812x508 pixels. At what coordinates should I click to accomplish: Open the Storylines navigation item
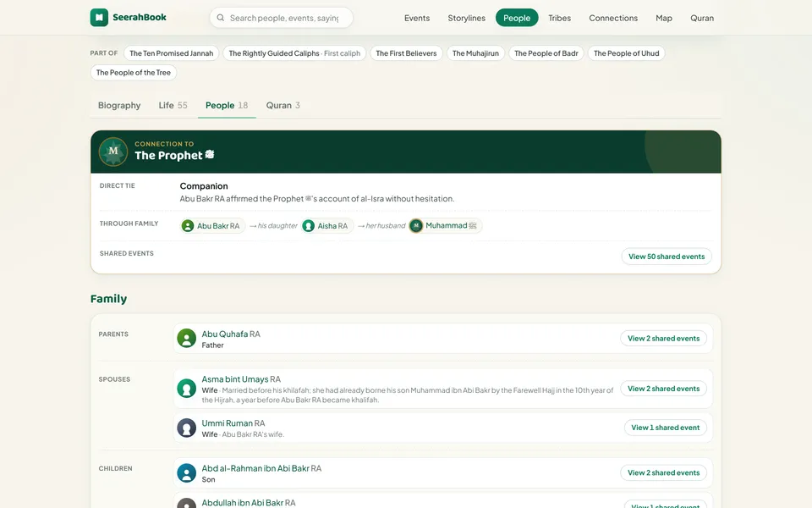click(x=467, y=18)
